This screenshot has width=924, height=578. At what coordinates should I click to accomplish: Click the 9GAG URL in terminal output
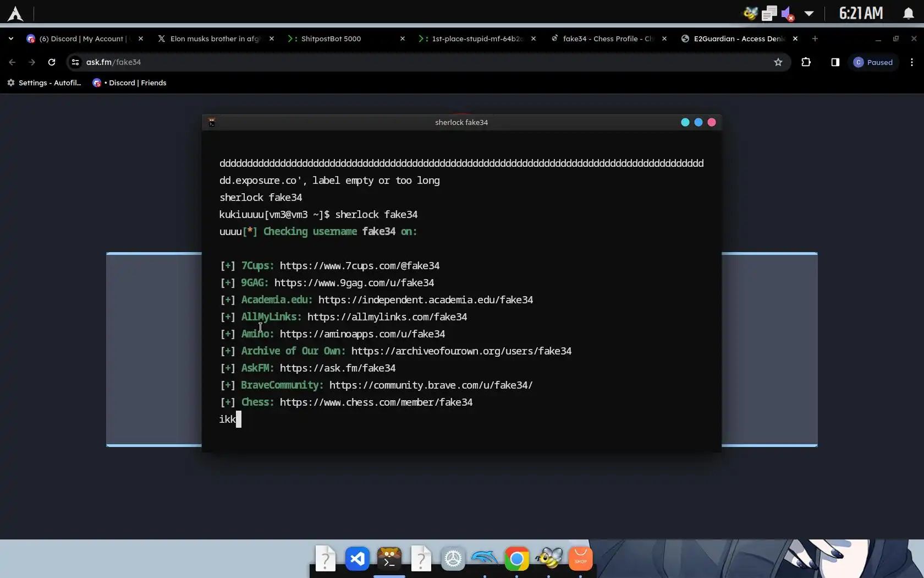click(x=354, y=283)
